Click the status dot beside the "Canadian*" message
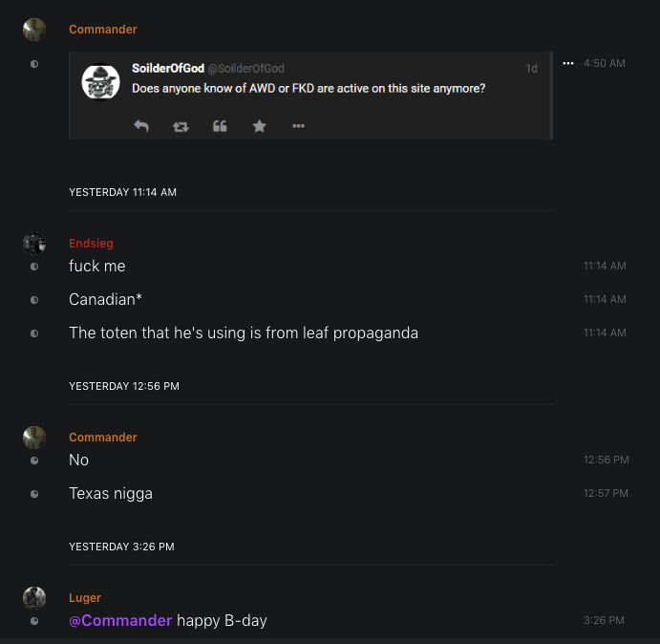Image resolution: width=660 pixels, height=644 pixels. click(x=34, y=300)
